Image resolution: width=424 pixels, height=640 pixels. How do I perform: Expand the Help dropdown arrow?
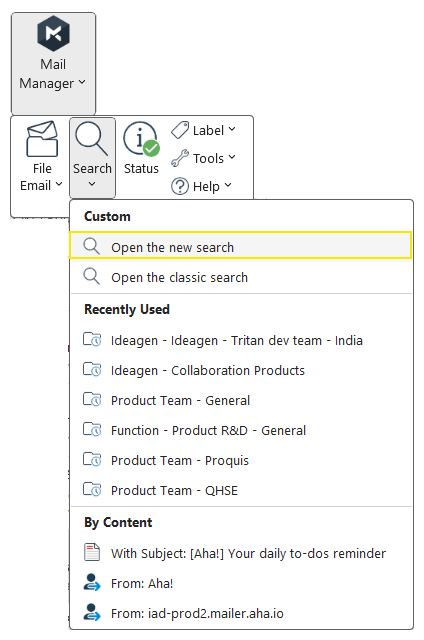[x=228, y=185]
